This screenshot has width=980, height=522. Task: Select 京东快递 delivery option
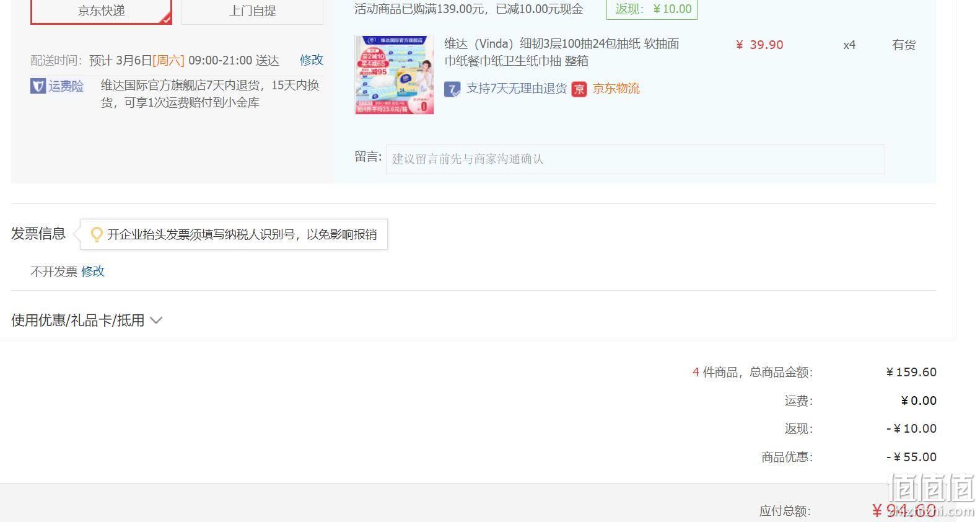pos(101,11)
